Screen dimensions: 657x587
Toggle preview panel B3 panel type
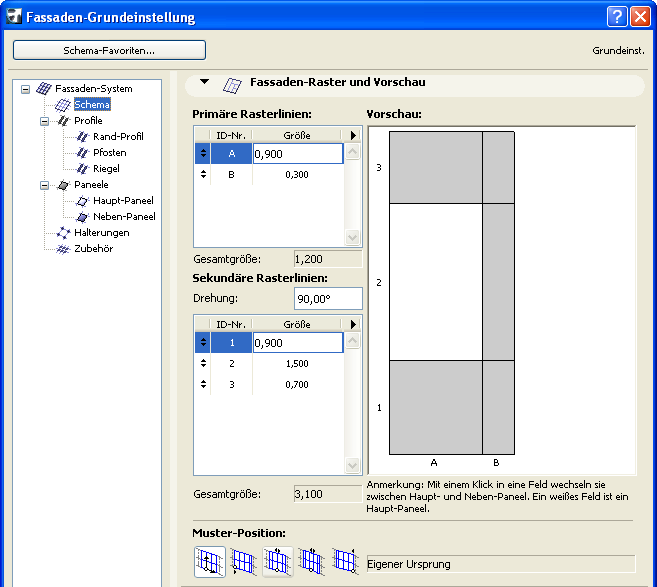click(x=499, y=168)
